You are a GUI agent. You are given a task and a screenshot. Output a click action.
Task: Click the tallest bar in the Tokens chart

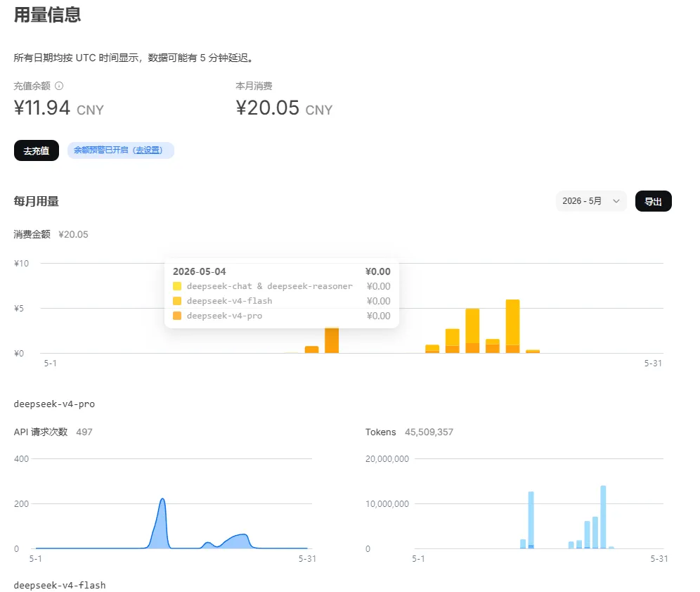(x=603, y=517)
